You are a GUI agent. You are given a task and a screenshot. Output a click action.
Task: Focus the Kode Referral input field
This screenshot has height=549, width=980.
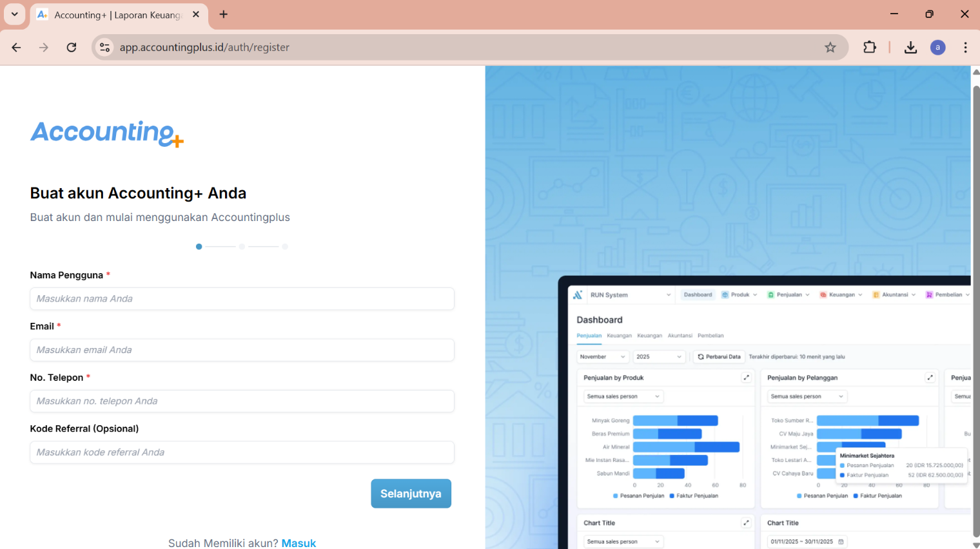pyautogui.click(x=242, y=452)
